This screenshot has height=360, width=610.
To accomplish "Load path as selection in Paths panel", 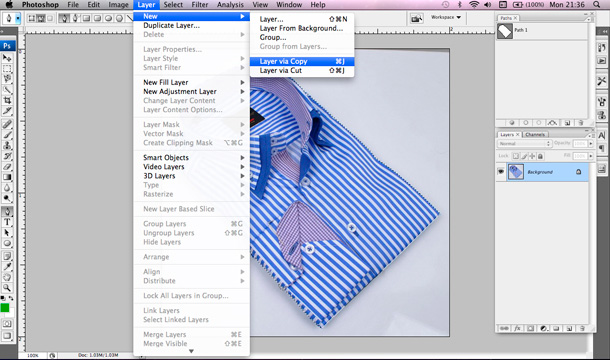I will point(539,123).
